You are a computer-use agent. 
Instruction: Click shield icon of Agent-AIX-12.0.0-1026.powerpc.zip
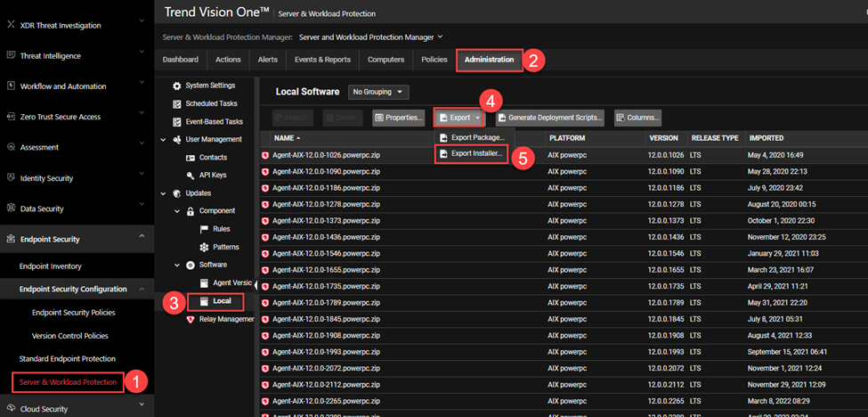[265, 156]
